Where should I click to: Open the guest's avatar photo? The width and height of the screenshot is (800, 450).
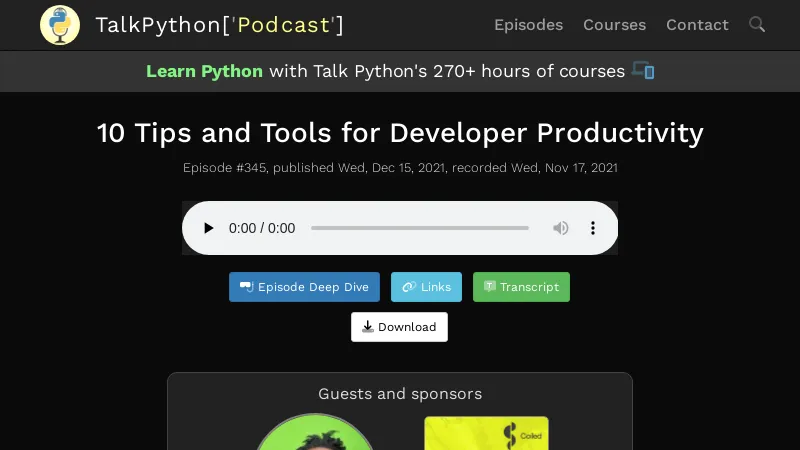tap(315, 434)
